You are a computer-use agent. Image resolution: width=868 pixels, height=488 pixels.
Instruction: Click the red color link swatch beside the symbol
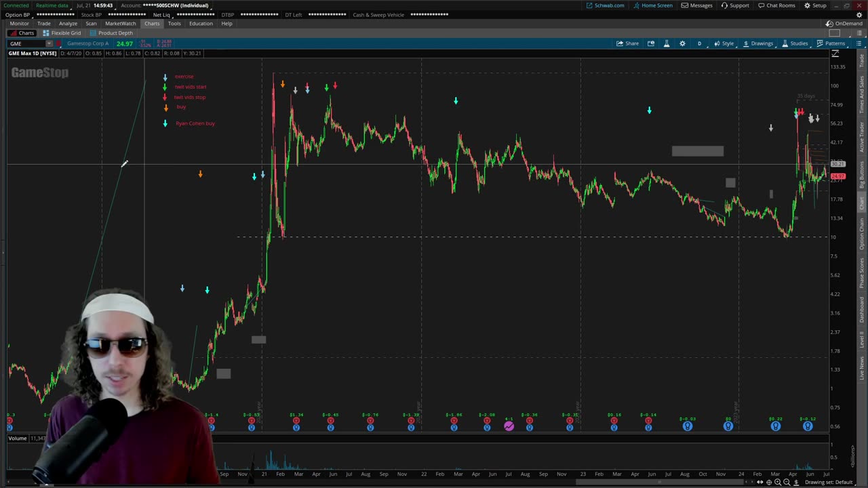(x=58, y=43)
